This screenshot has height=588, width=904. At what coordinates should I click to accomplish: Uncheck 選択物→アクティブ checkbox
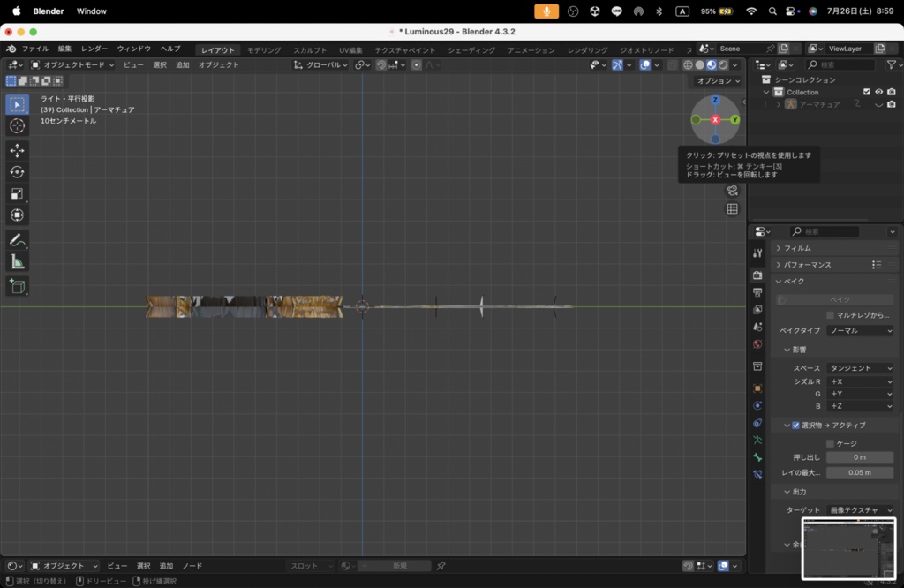tap(795, 426)
